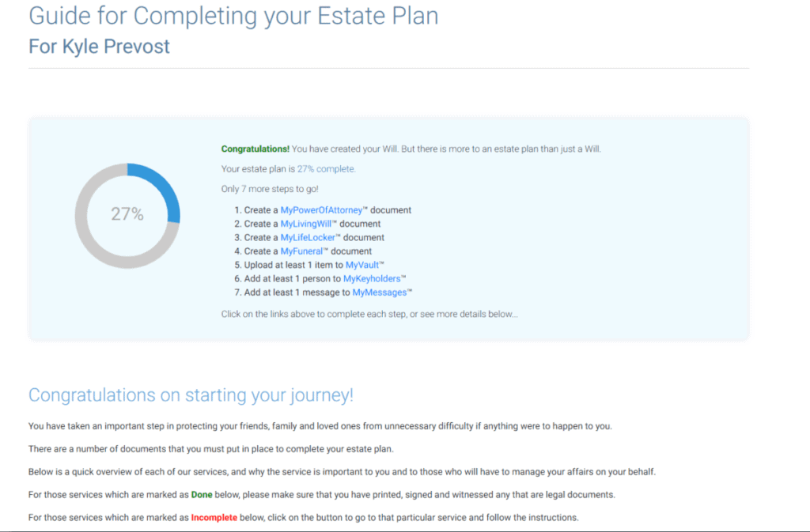Open the MyPowerOfAttorney link
Screen dimensions: 810x532
321,210
